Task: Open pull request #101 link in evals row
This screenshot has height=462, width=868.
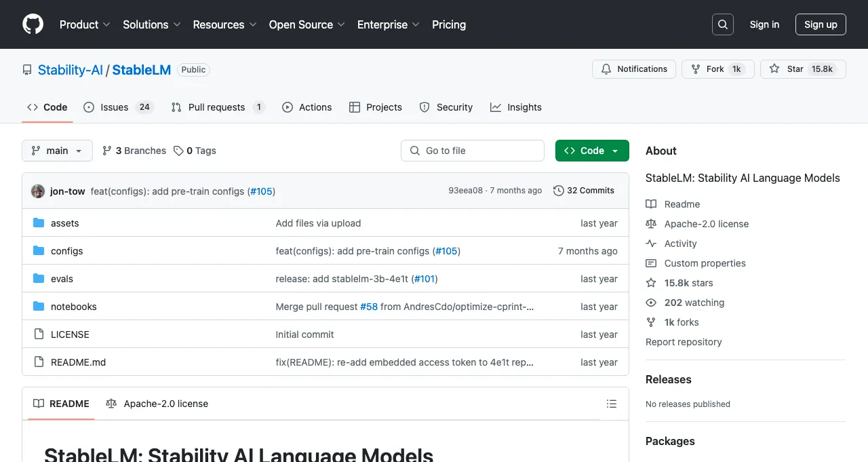Action: coord(425,279)
